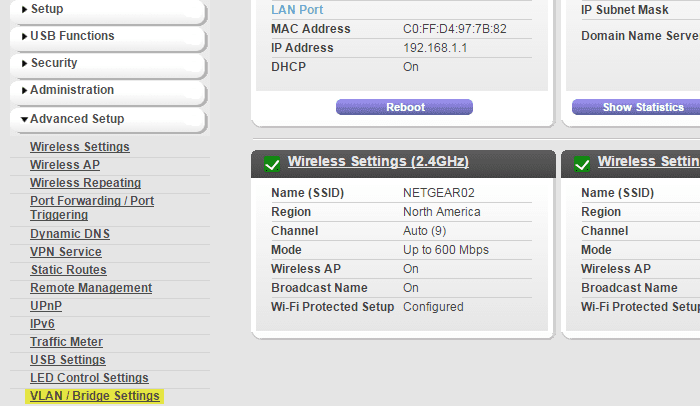The image size is (700, 406).
Task: Expand the Security menu section
Action: (107, 64)
